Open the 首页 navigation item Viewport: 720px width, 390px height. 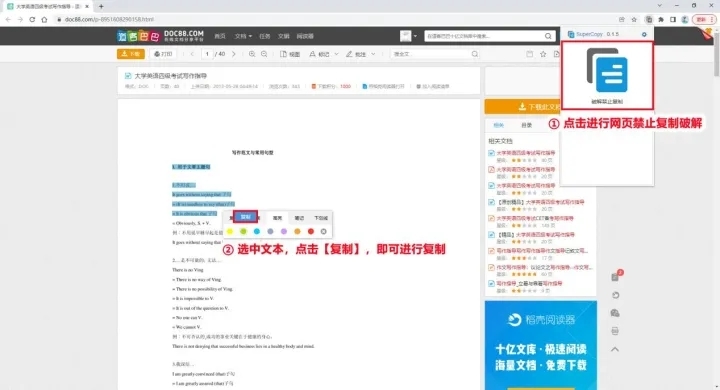220,36
